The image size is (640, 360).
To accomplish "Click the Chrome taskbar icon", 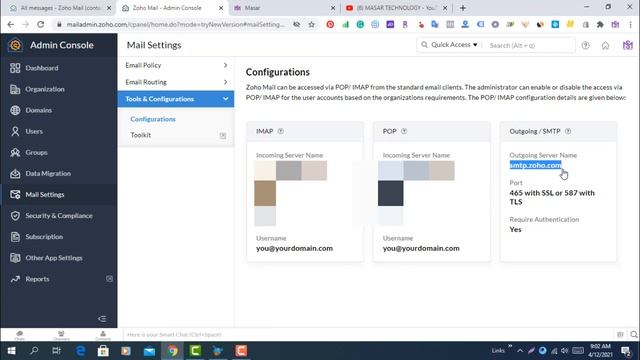I will click(172, 351).
